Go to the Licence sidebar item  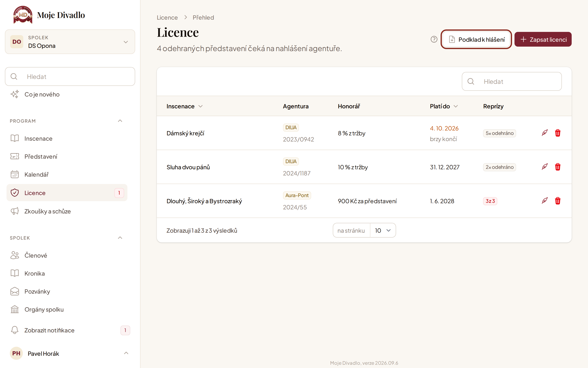click(67, 193)
